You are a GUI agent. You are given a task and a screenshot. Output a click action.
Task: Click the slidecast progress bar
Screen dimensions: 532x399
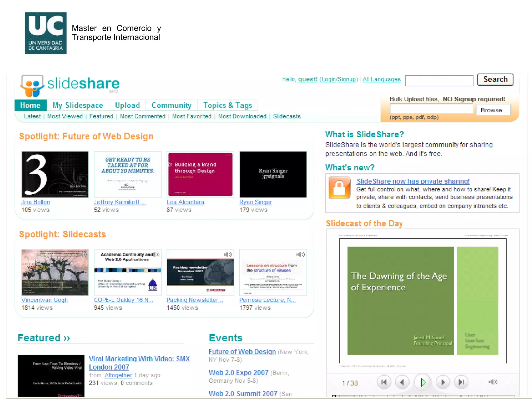pos(423,396)
